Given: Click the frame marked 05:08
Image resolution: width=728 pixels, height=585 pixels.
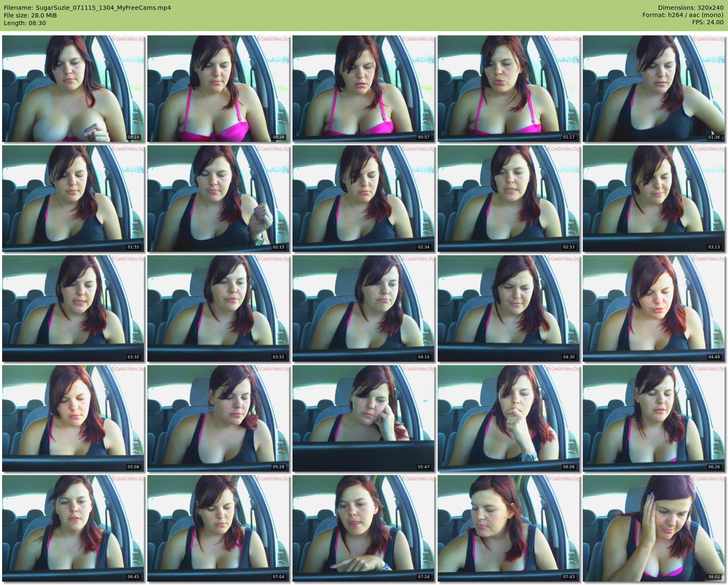Looking at the screenshot, I should coord(73,418).
